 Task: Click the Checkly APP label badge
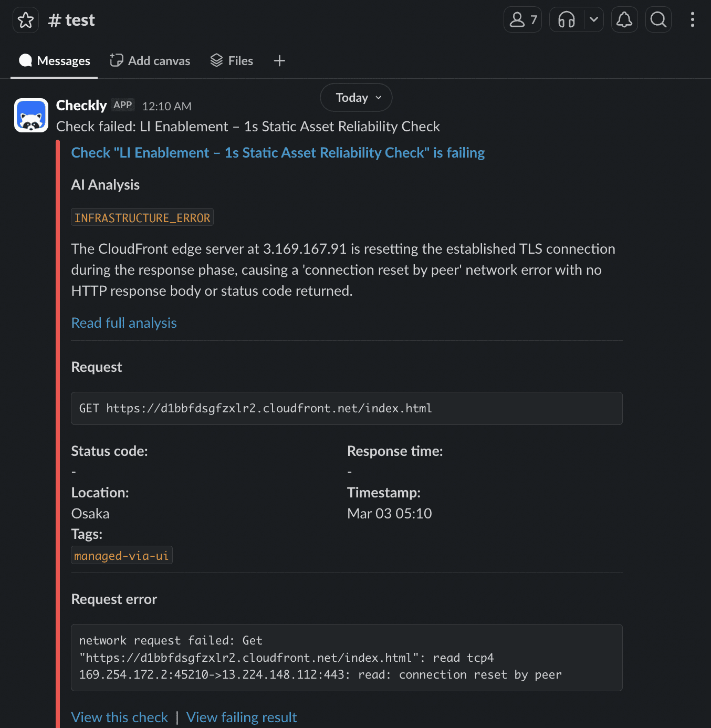point(122,105)
